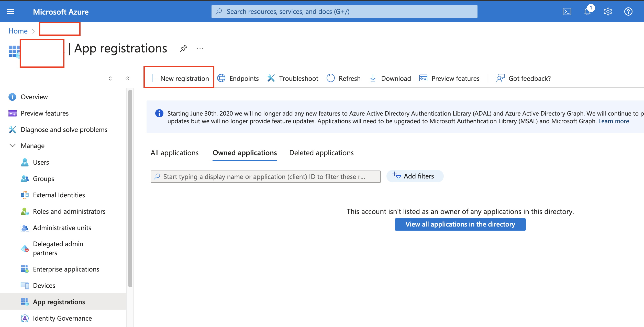Click the Delegated admin partners icon
This screenshot has width=644, height=327.
coord(25,248)
